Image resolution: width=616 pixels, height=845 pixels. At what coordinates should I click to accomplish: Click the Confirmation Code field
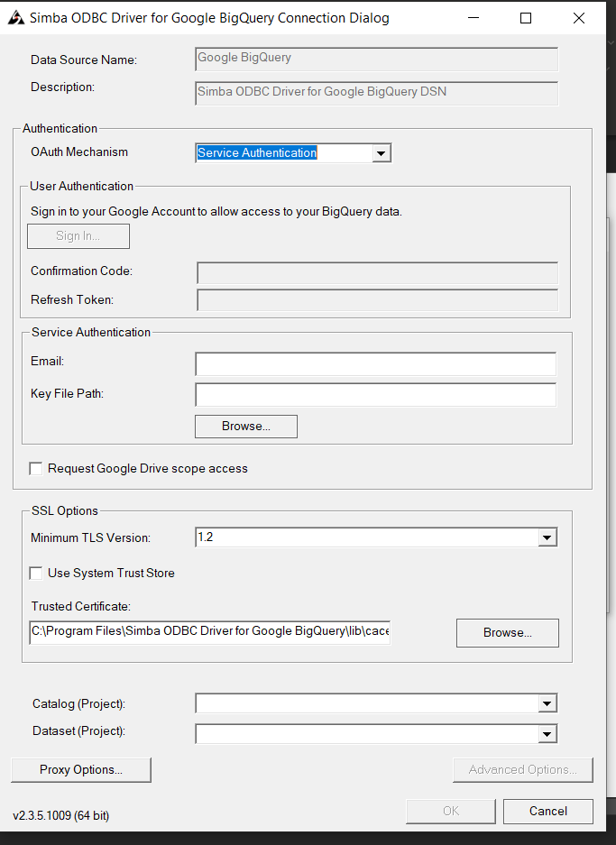pyautogui.click(x=377, y=272)
